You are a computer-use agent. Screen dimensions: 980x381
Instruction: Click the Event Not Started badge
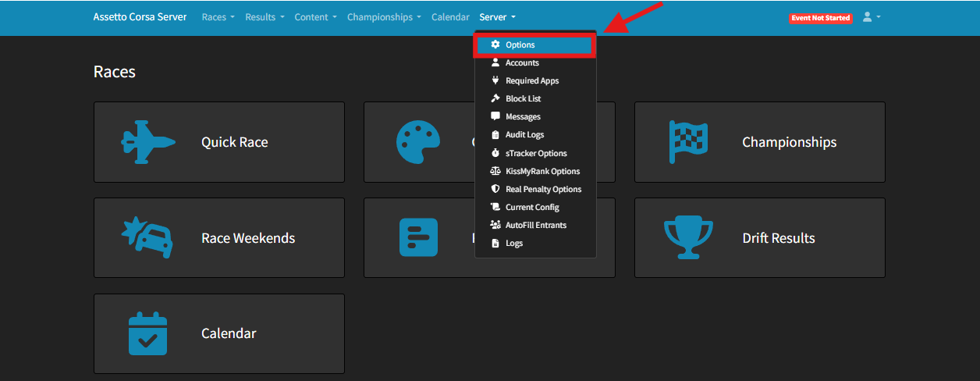821,18
